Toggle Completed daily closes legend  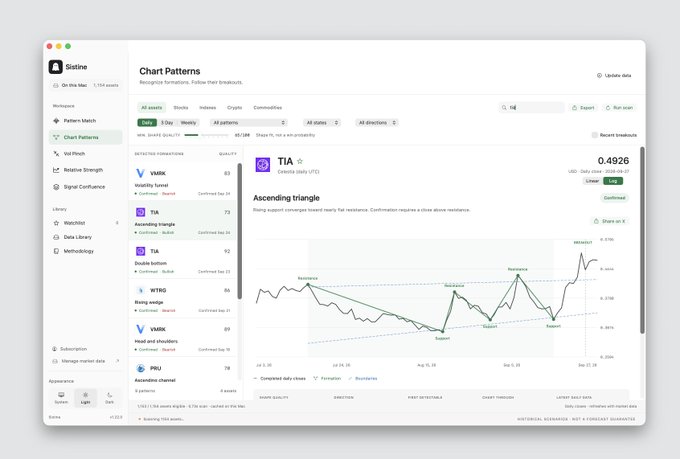[280, 379]
